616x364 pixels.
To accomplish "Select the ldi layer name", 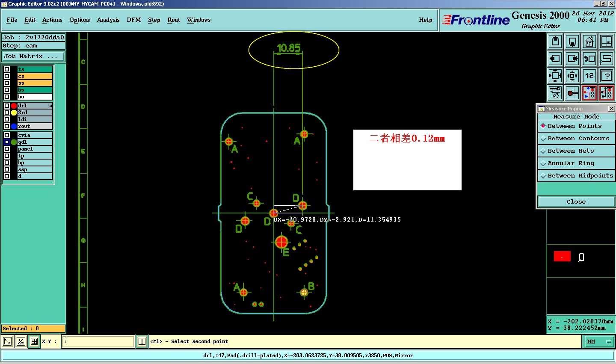I will coord(35,119).
